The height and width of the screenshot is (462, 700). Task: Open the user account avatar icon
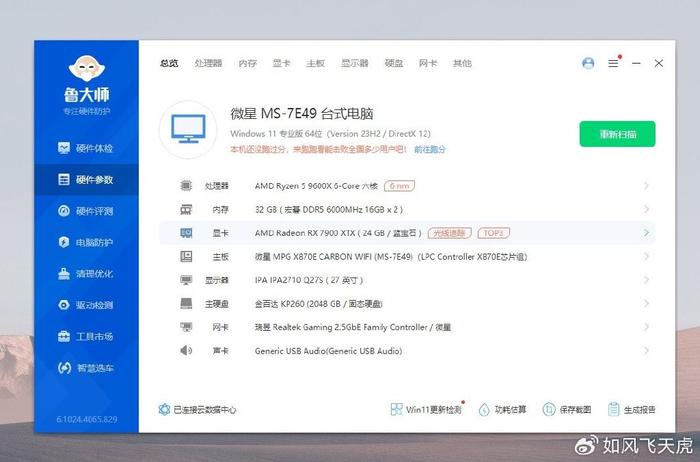tap(588, 63)
